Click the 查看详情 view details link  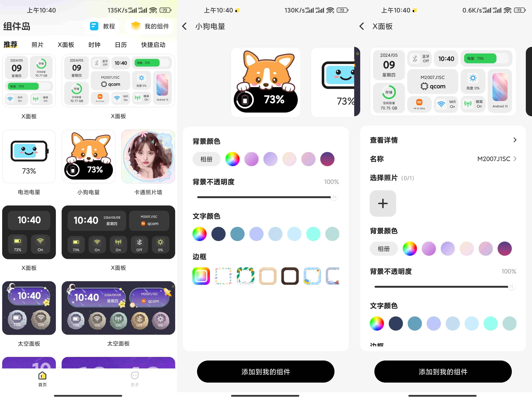tap(442, 140)
